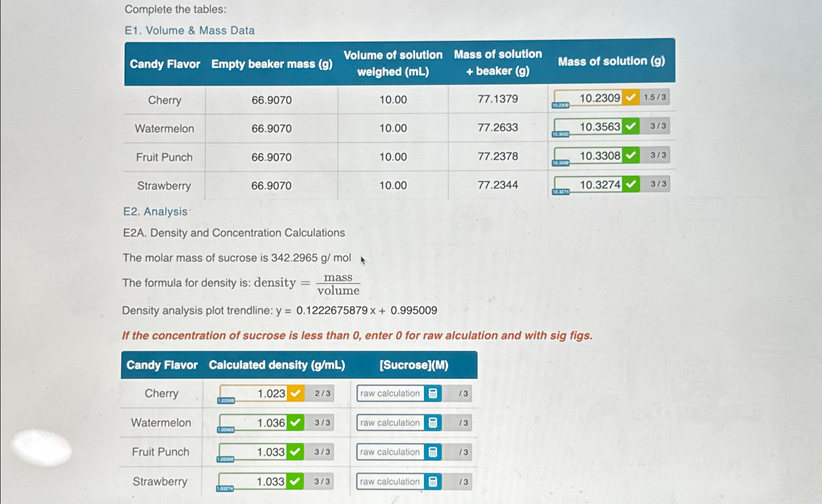The image size is (822, 504).
Task: Click the green checkmark beside Strawberry density 1.033
Action: click(295, 482)
